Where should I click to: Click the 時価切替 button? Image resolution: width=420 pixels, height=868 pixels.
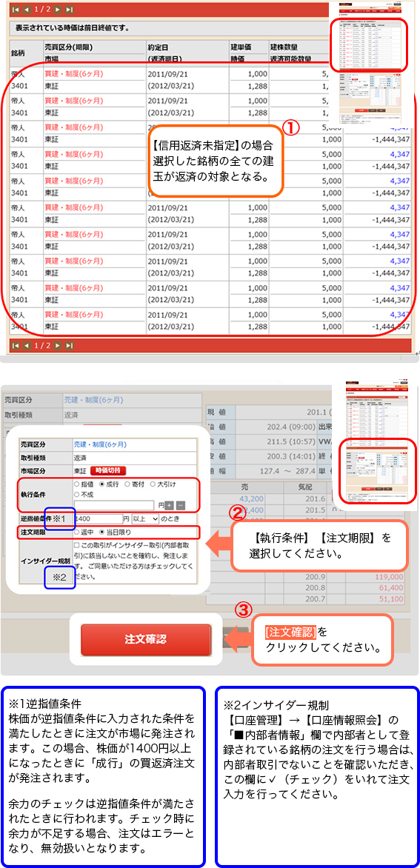tap(108, 470)
